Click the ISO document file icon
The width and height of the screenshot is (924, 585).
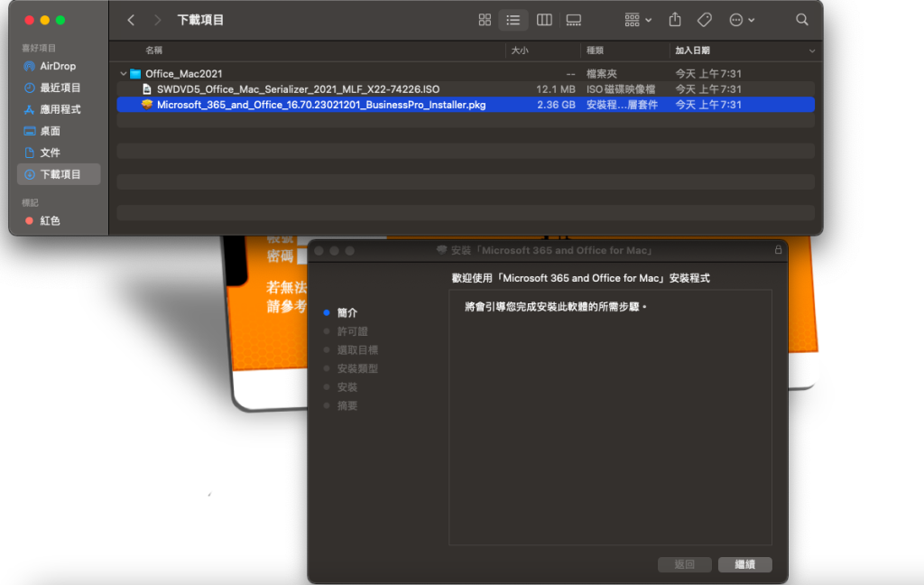147,89
